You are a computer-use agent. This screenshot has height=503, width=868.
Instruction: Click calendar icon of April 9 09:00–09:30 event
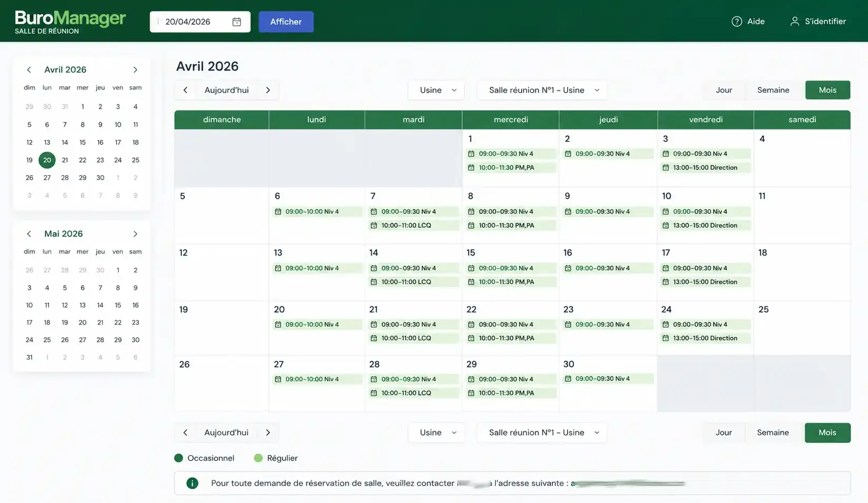tap(568, 212)
